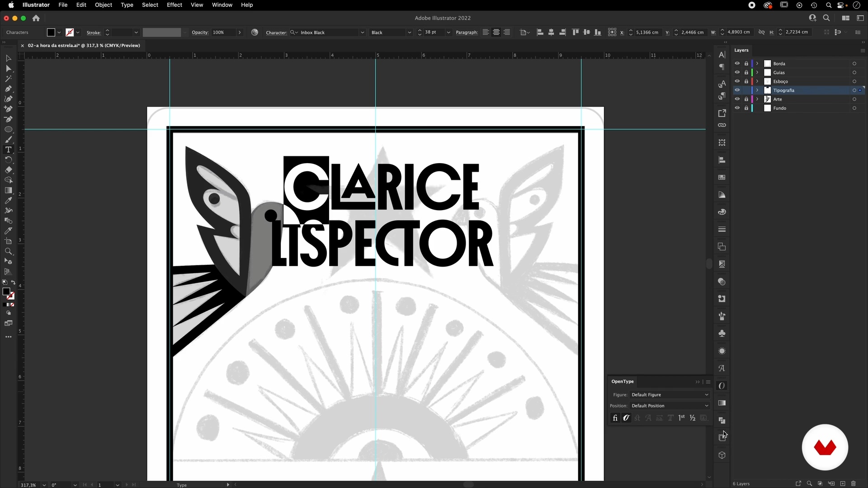Open the Type menu

(127, 5)
